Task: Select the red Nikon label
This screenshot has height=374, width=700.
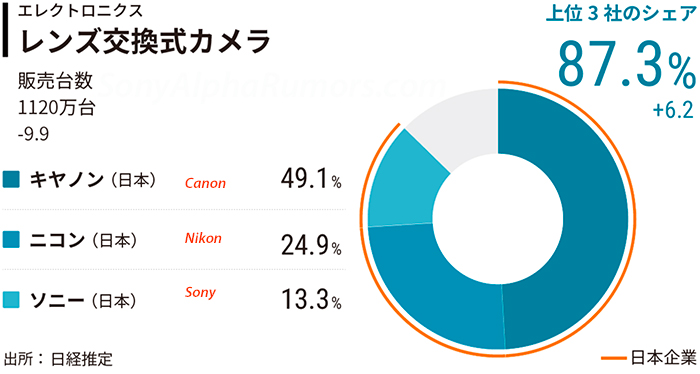Action: (203, 238)
